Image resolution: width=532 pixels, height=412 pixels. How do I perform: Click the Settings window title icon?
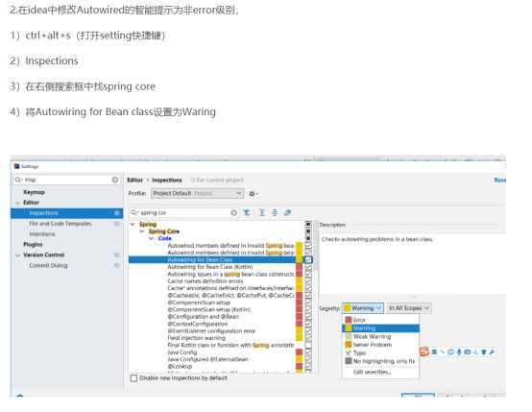(x=16, y=166)
